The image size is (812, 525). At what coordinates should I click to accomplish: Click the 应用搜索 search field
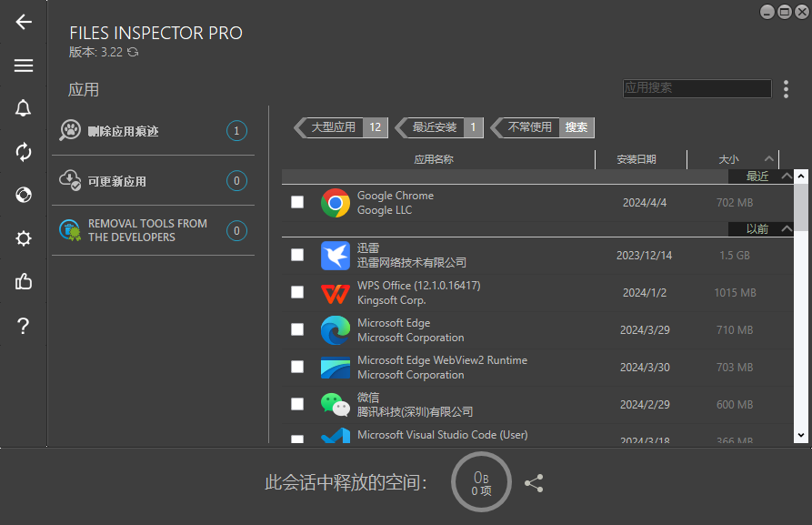(697, 88)
